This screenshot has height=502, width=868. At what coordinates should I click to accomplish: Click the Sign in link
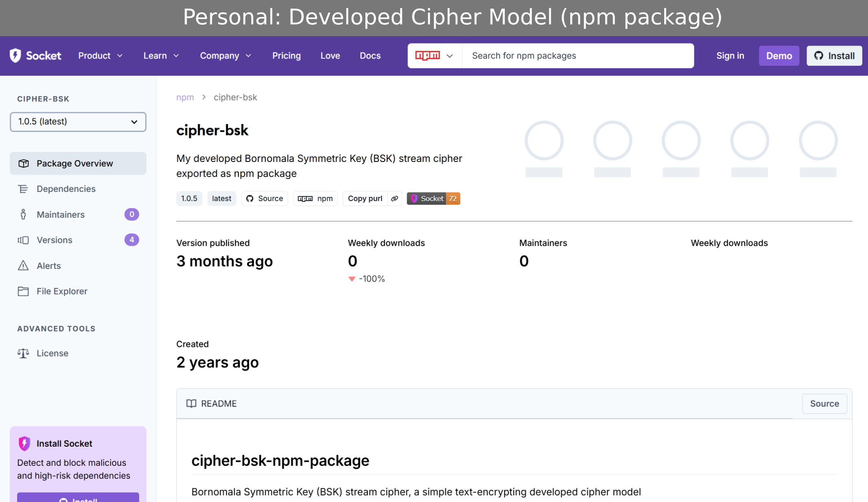click(730, 56)
